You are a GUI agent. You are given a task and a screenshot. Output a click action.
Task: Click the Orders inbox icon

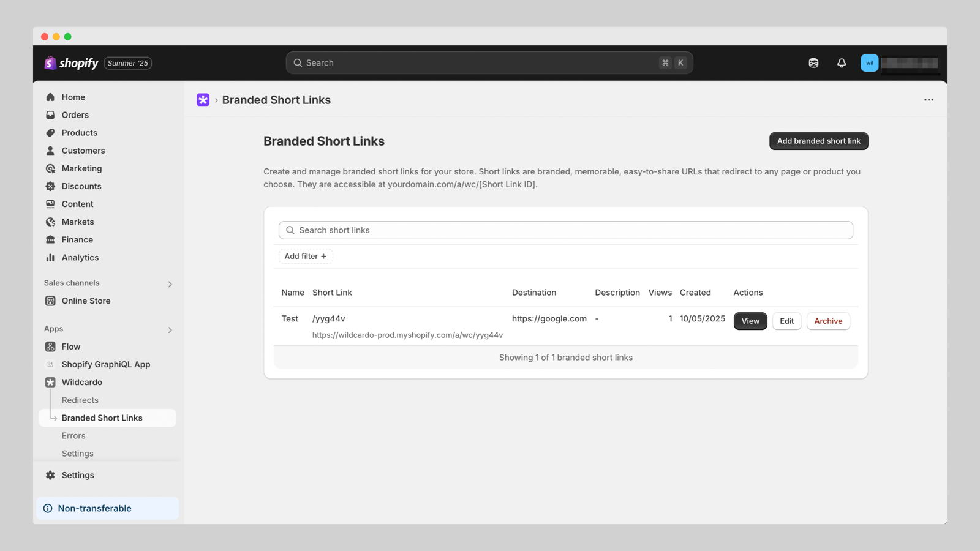point(50,115)
